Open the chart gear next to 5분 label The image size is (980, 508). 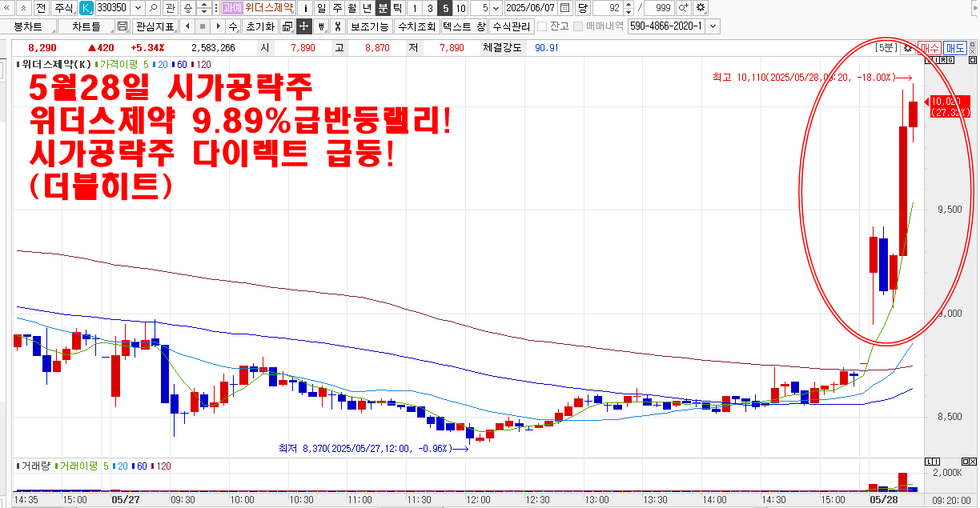[x=907, y=48]
